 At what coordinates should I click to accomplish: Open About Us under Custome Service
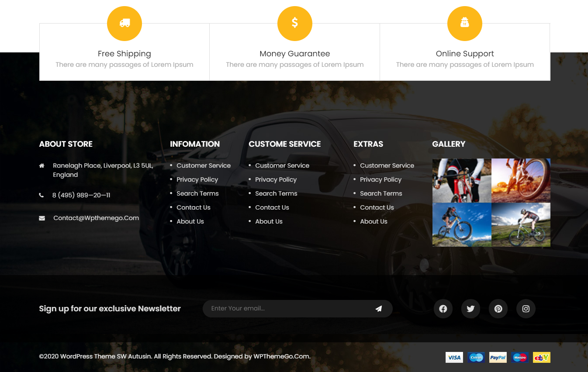(x=269, y=221)
